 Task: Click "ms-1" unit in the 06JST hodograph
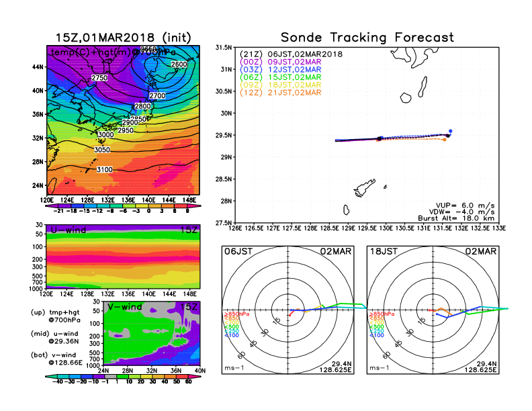point(234,368)
